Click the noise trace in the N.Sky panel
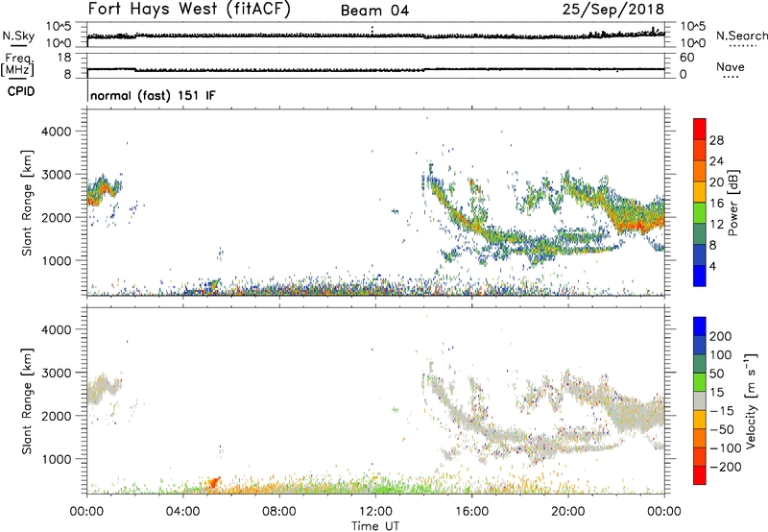Screen dimensions: 768x532 (x=375, y=36)
